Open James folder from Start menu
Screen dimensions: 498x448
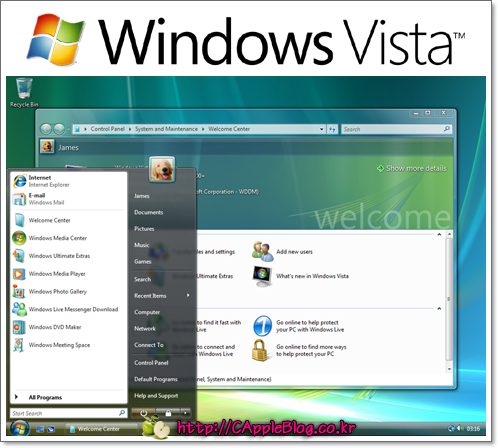(x=142, y=196)
